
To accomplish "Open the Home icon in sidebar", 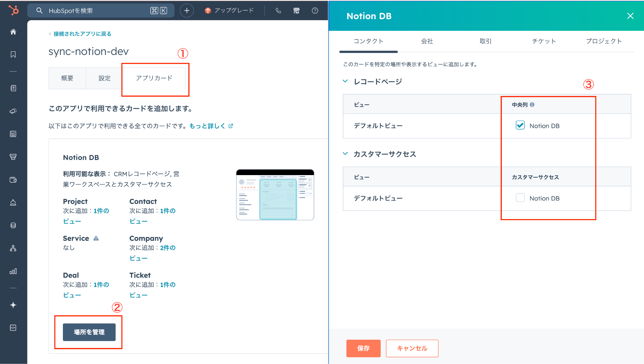I will pyautogui.click(x=13, y=32).
